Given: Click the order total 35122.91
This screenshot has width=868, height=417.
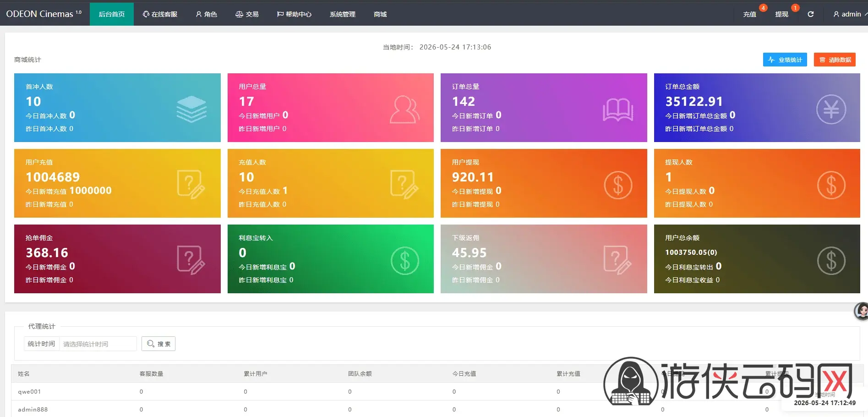Looking at the screenshot, I should [x=694, y=101].
